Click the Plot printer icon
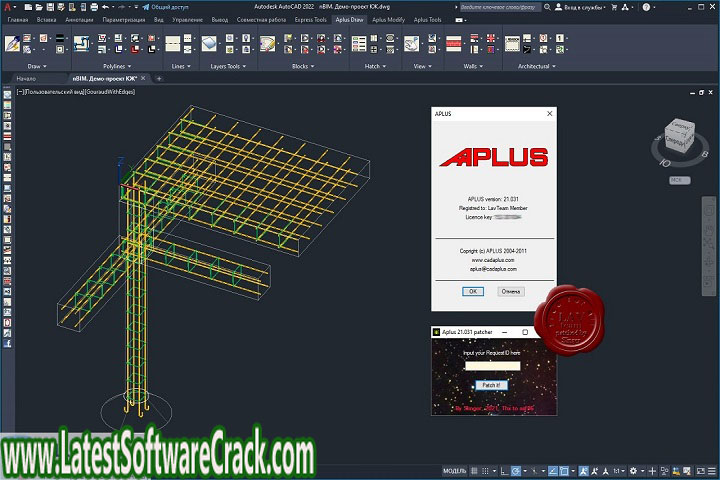Screen dimensions: 720x480 point(94,7)
